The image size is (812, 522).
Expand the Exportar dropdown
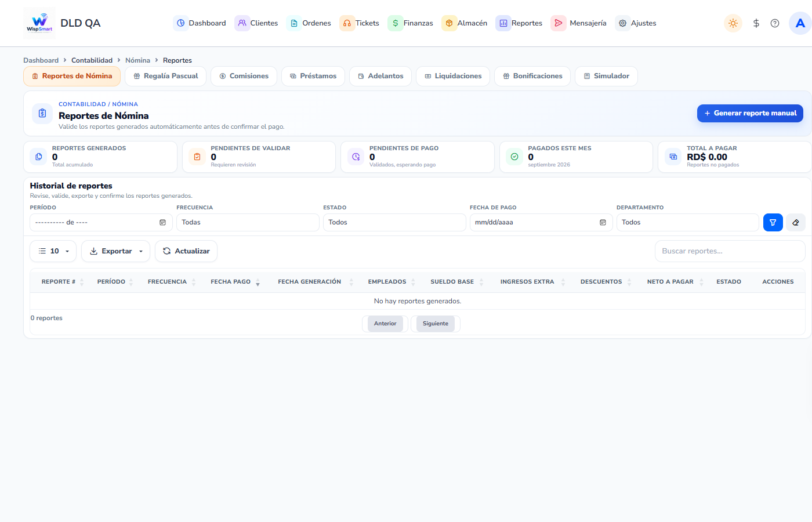(116, 251)
